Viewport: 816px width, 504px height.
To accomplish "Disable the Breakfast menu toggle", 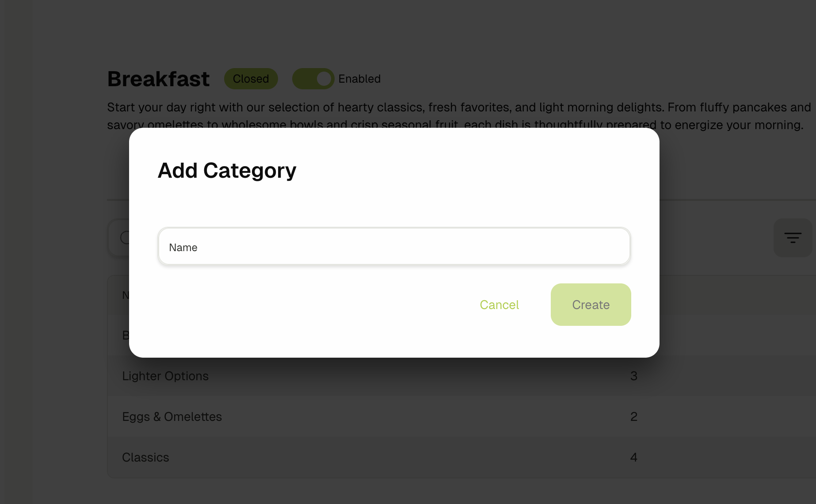I will tap(313, 78).
